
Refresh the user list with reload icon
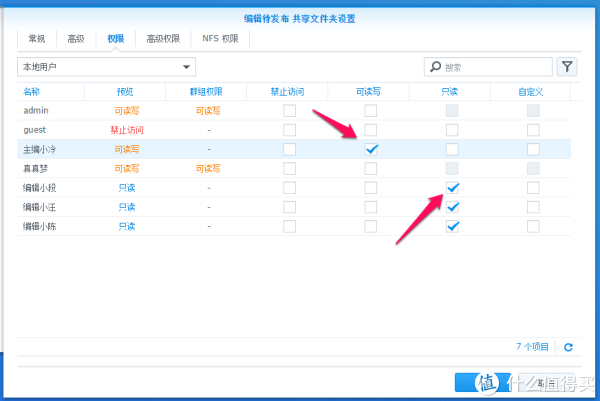(568, 346)
